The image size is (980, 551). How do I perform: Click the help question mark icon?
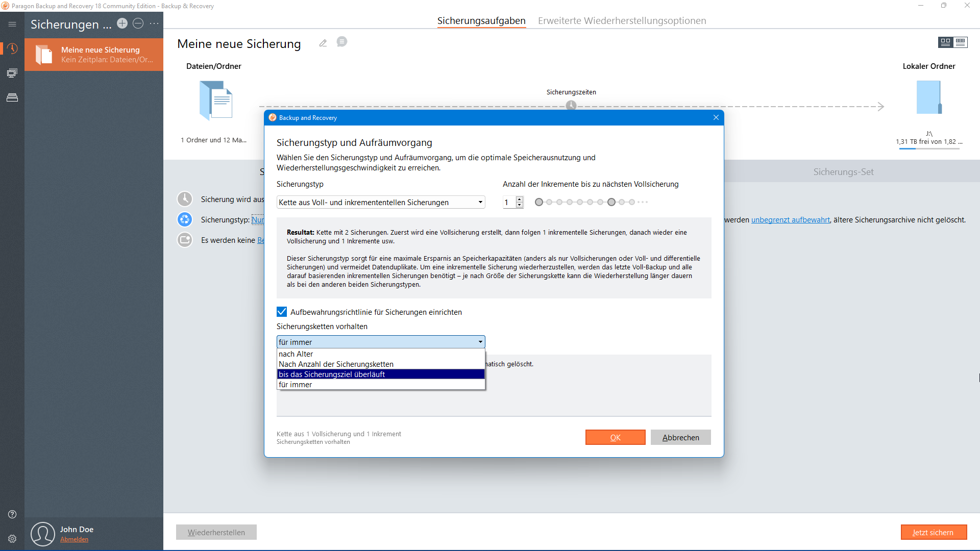tap(12, 514)
